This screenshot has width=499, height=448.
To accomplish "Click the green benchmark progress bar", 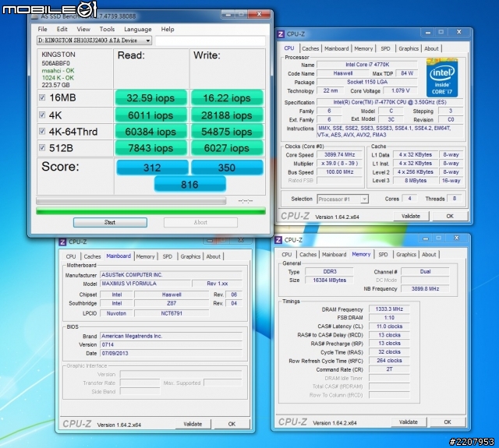I will (150, 211).
